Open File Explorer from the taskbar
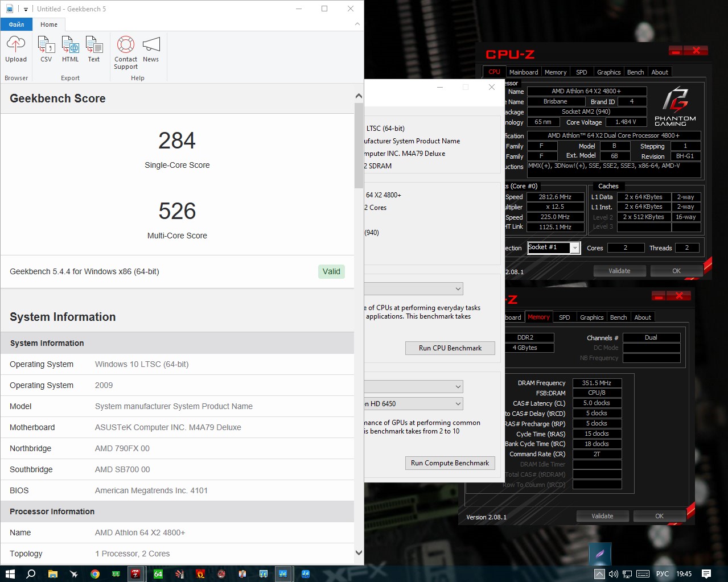The height and width of the screenshot is (582, 728). [x=52, y=573]
